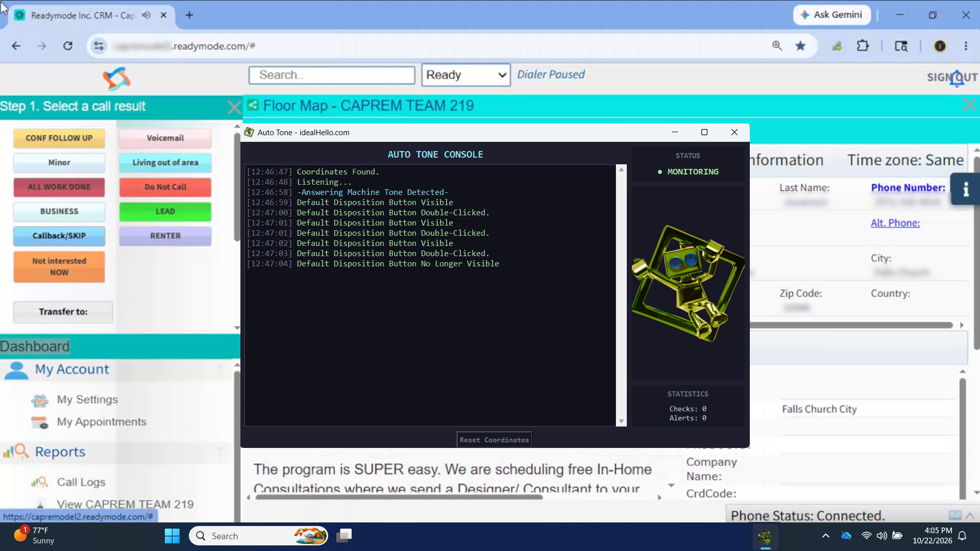Click the My Appointments calendar icon
Viewport: 980px width, 551px height.
(x=40, y=422)
